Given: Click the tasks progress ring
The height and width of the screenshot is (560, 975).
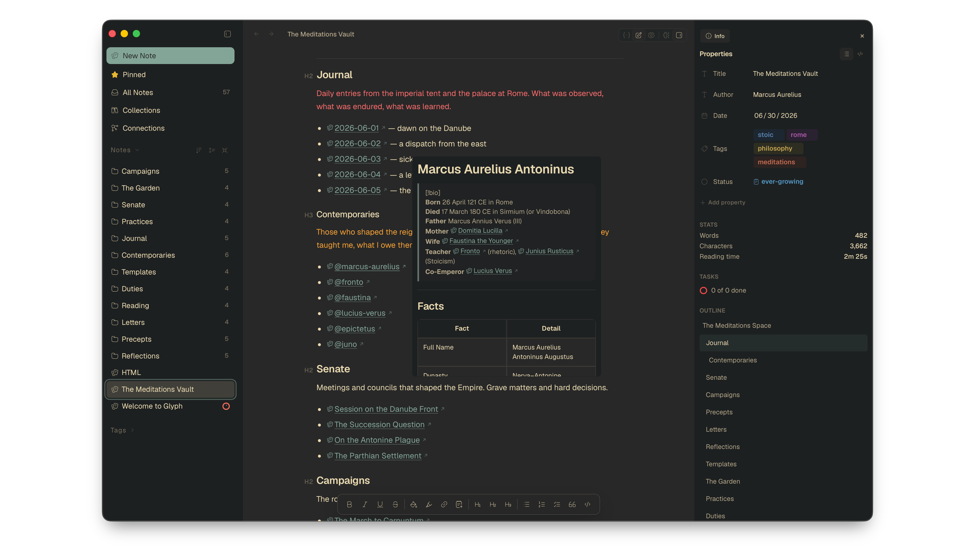Looking at the screenshot, I should coord(703,290).
